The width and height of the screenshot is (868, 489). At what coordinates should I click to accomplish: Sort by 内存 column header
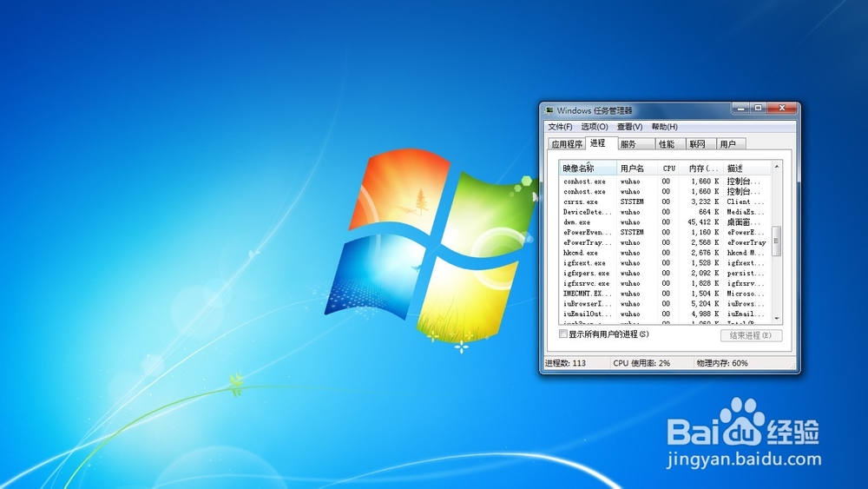[x=701, y=168]
